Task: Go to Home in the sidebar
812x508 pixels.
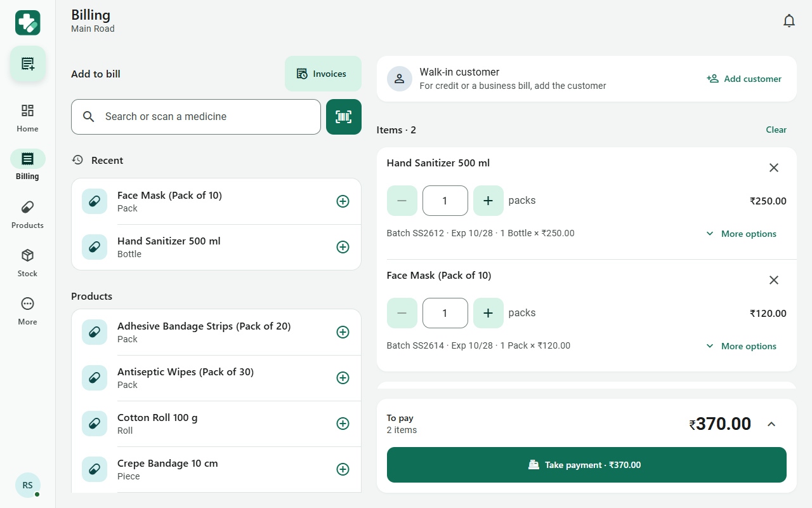Action: [27, 118]
